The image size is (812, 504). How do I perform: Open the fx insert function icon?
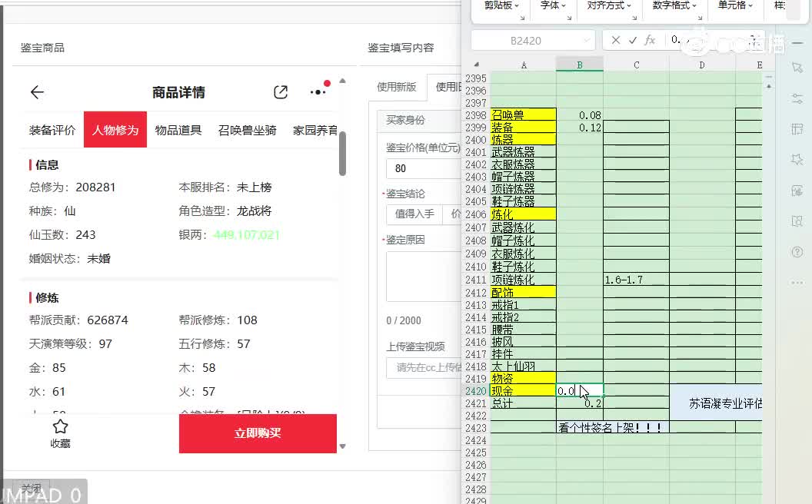[x=650, y=40]
